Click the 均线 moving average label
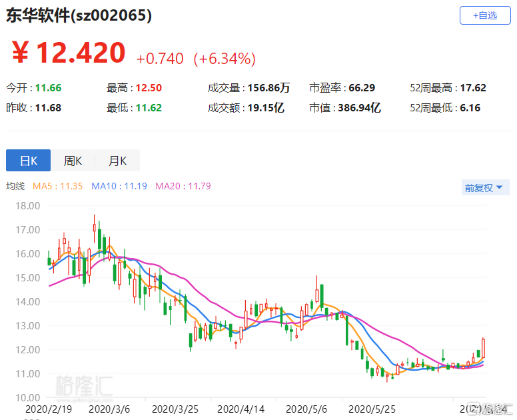This screenshot has height=420, width=517. 15,186
